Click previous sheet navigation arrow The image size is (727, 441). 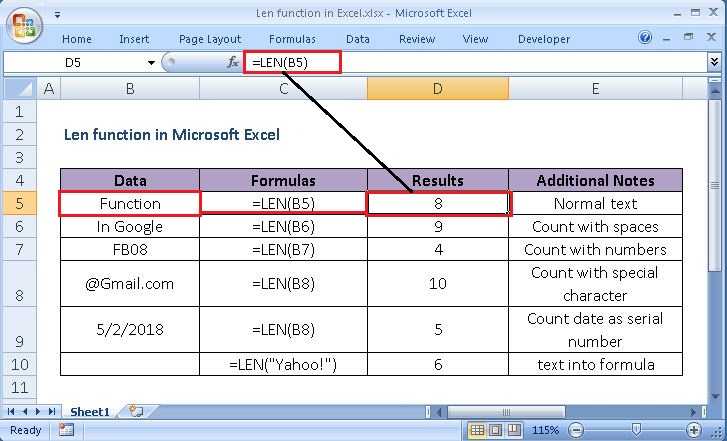tap(25, 411)
